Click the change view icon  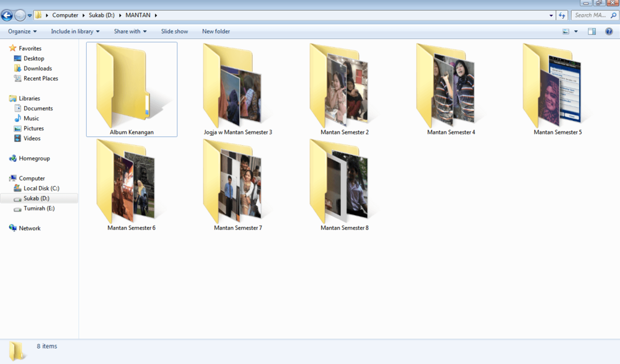pos(566,31)
